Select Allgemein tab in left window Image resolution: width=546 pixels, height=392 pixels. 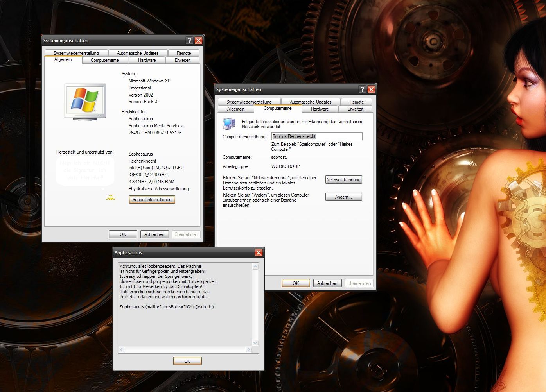pos(63,59)
